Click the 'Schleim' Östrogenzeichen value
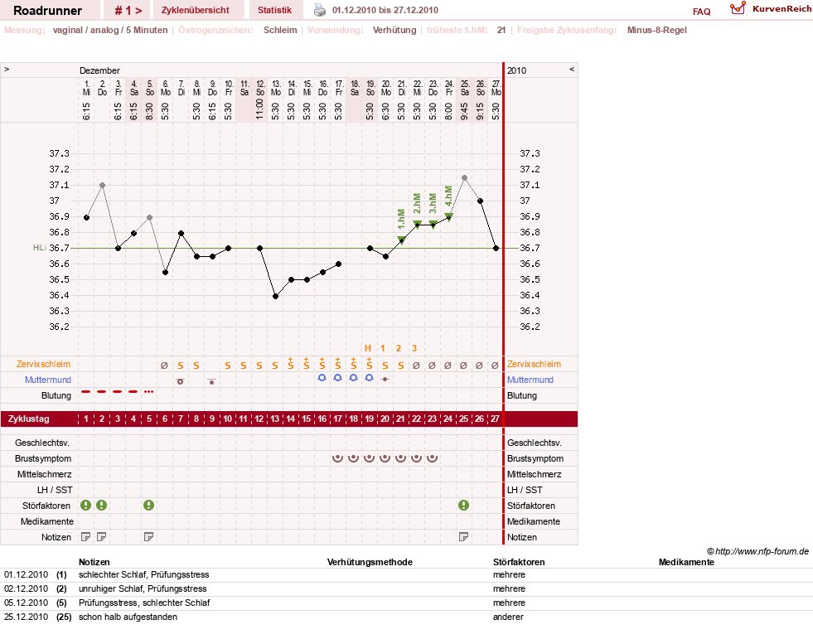The image size is (813, 644). (x=280, y=30)
